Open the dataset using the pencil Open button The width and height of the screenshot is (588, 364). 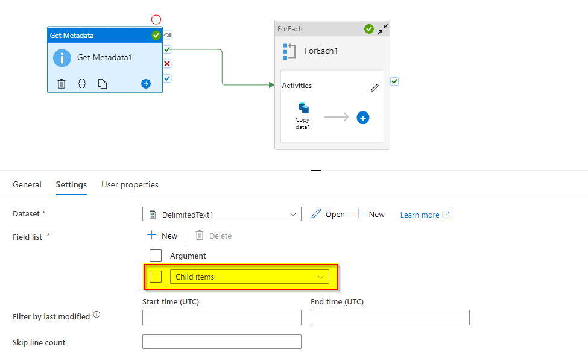[327, 214]
